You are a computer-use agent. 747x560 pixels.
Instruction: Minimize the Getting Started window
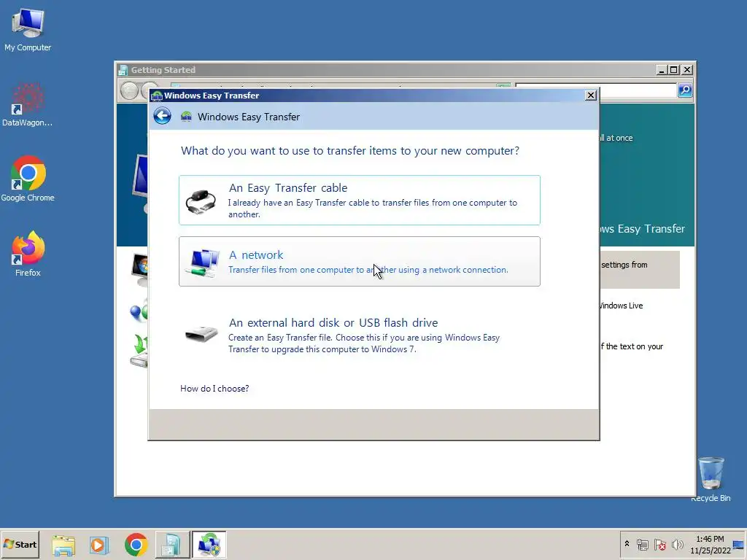(662, 70)
